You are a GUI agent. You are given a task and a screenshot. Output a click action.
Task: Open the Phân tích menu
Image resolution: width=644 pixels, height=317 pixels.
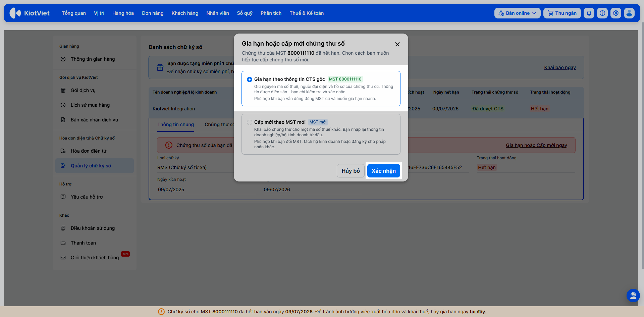271,13
